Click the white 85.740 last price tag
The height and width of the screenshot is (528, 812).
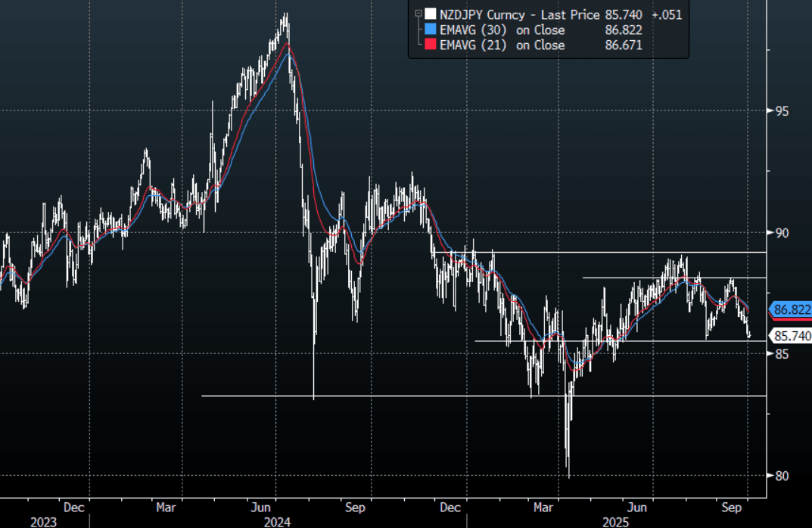[791, 336]
